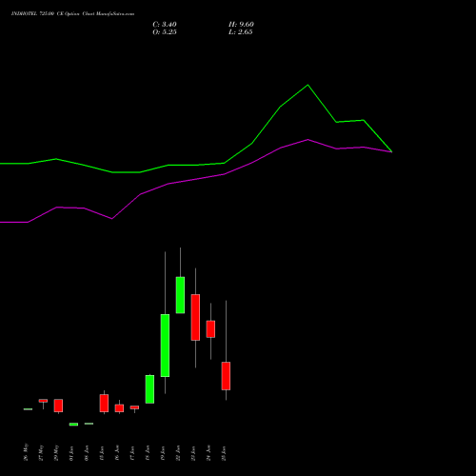Screen dimensions: 476x476
Task: Click the peak of the purple indicator line
Action: 307,140
